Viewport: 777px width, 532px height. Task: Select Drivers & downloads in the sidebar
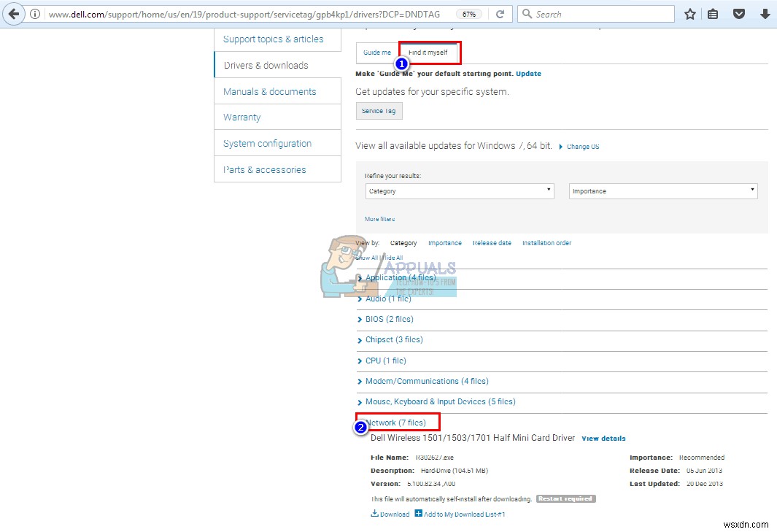tap(266, 66)
